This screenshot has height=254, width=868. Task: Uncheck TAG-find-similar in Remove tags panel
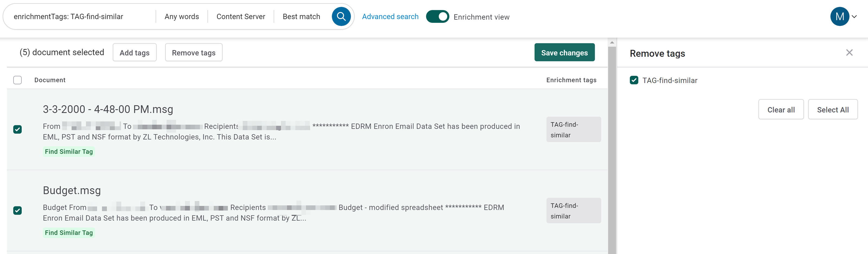(x=634, y=80)
